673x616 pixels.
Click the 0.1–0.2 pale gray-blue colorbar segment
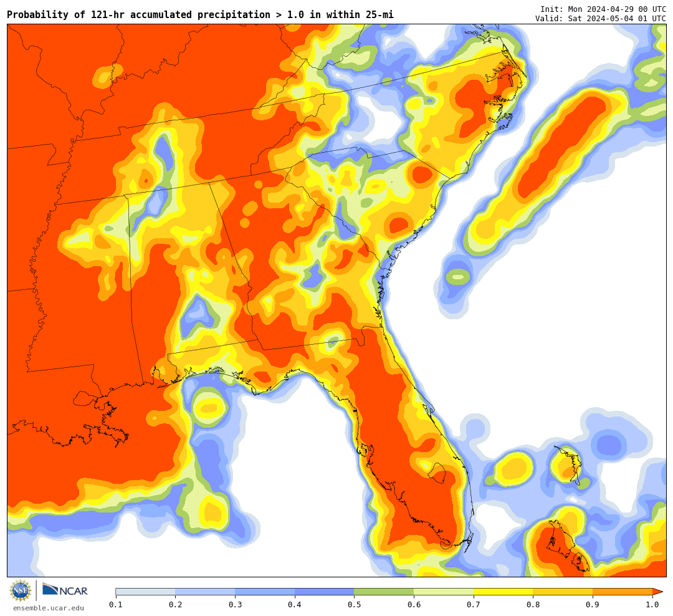coord(145,592)
